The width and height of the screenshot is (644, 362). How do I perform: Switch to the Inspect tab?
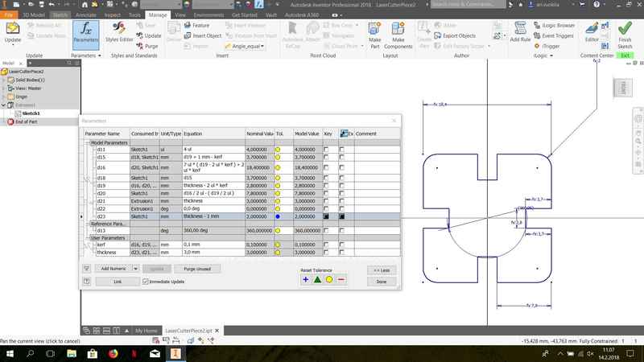click(x=112, y=14)
